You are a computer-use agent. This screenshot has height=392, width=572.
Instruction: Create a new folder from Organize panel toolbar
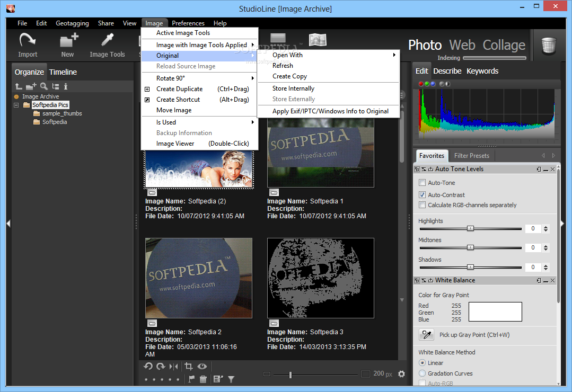31,86
